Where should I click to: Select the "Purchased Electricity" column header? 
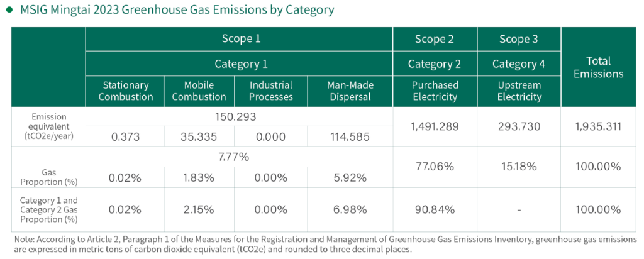(435, 91)
